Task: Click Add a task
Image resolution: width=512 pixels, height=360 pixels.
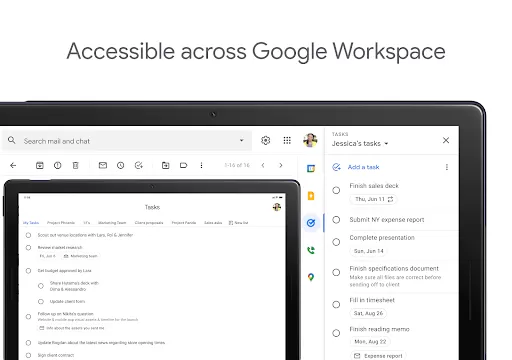Action: (363, 167)
